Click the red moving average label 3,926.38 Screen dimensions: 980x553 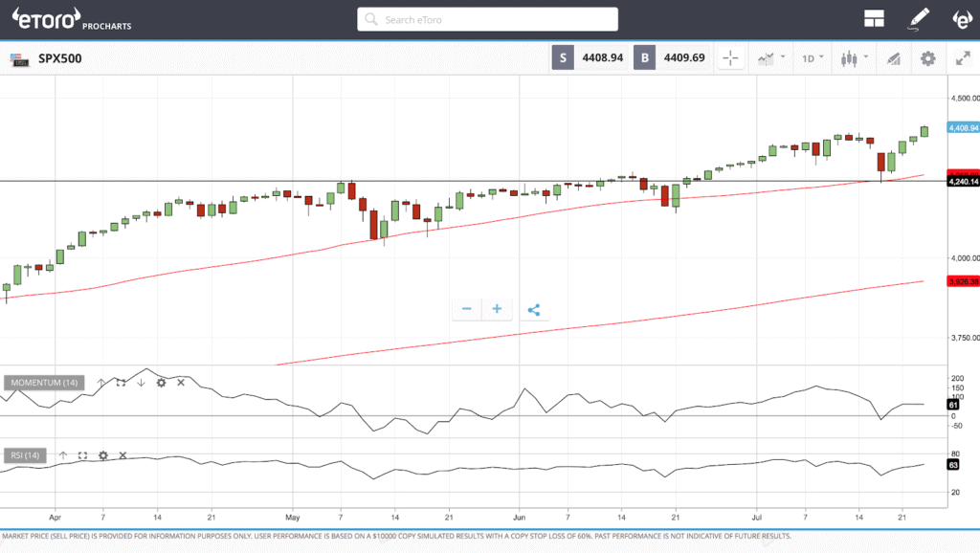963,282
